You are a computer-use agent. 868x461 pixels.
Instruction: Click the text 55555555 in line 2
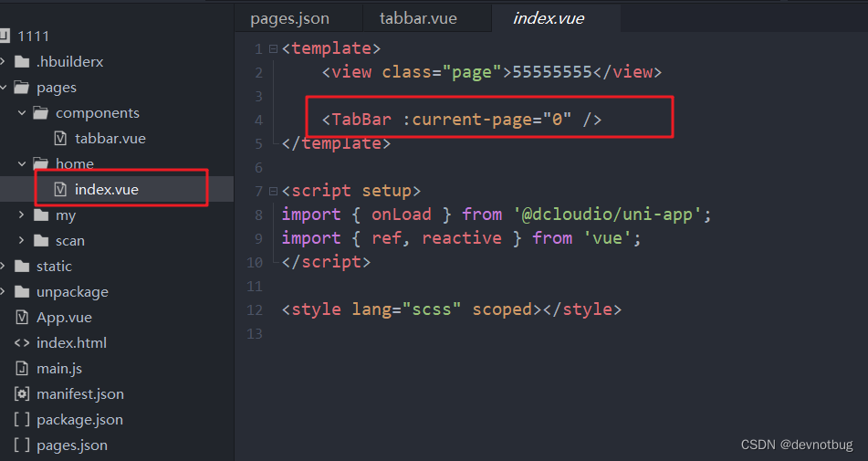coord(552,72)
